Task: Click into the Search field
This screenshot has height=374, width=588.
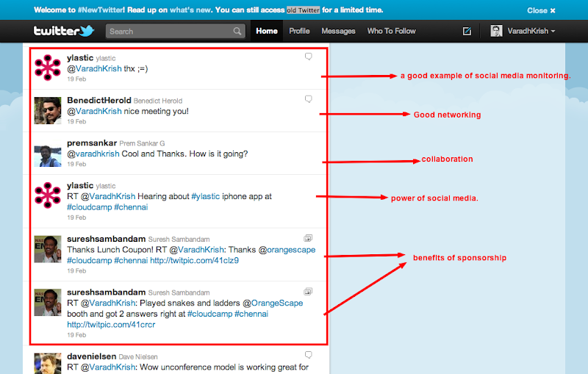Action: tap(176, 31)
